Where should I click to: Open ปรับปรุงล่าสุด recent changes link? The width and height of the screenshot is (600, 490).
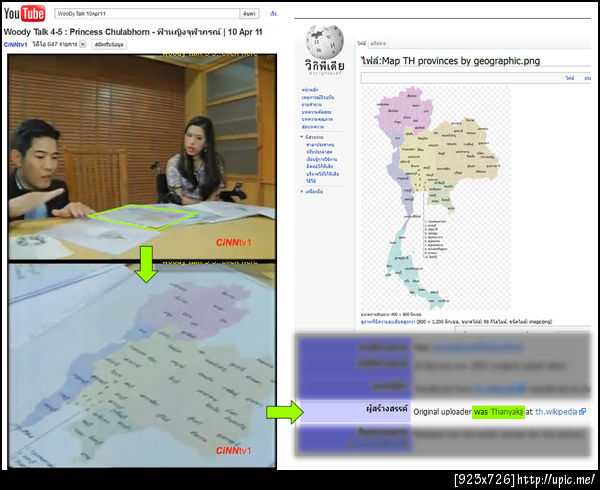tap(319, 152)
